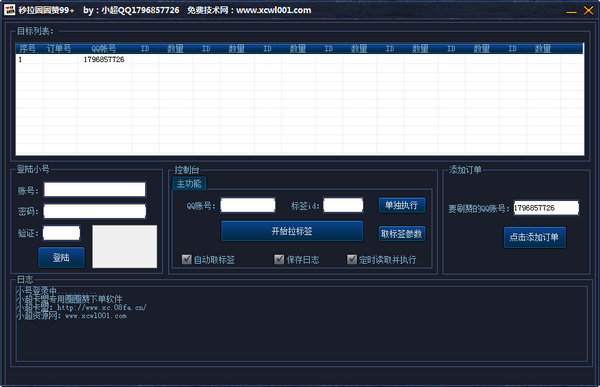The width and height of the screenshot is (600, 387).
Task: Click the captcha image box
Action: click(x=125, y=247)
